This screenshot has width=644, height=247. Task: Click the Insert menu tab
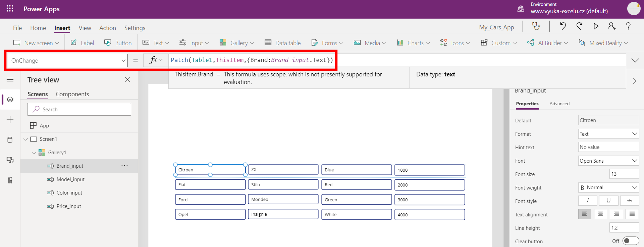click(63, 28)
